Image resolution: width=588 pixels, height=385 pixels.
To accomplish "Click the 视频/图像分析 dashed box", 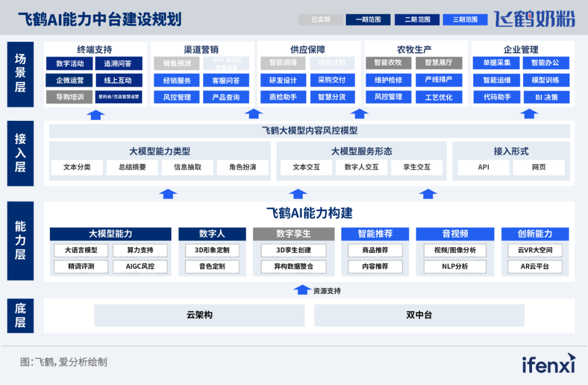I will coord(455,250).
